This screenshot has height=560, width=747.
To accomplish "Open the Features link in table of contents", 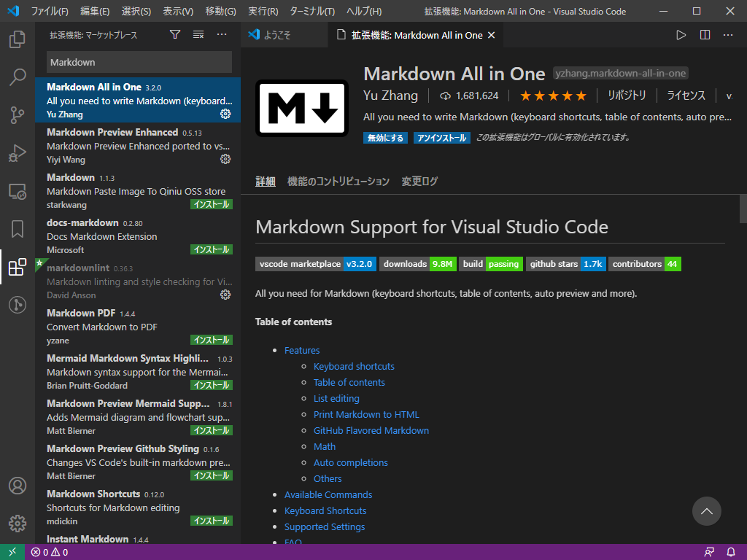I will pos(302,351).
